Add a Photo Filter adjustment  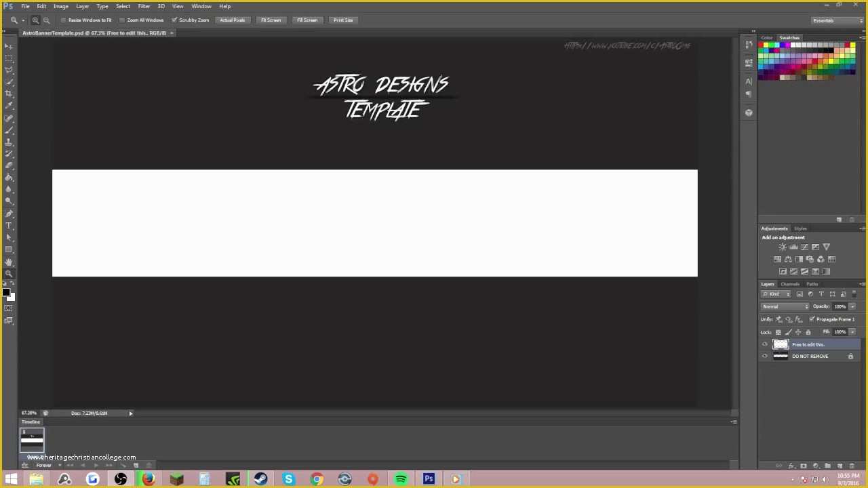(810, 259)
